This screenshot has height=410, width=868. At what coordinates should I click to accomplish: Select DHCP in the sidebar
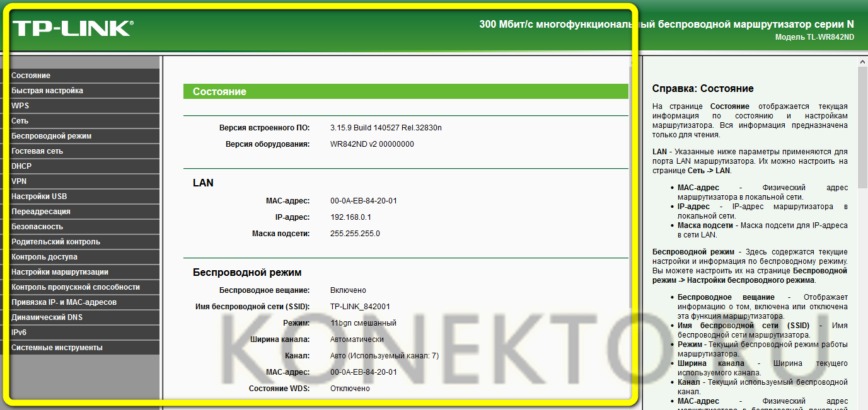(79, 166)
